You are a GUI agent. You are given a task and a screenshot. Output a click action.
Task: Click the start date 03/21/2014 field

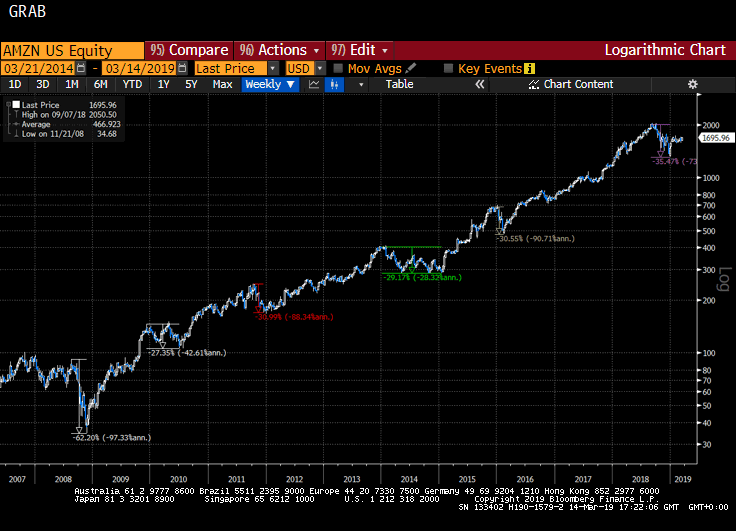pos(38,69)
